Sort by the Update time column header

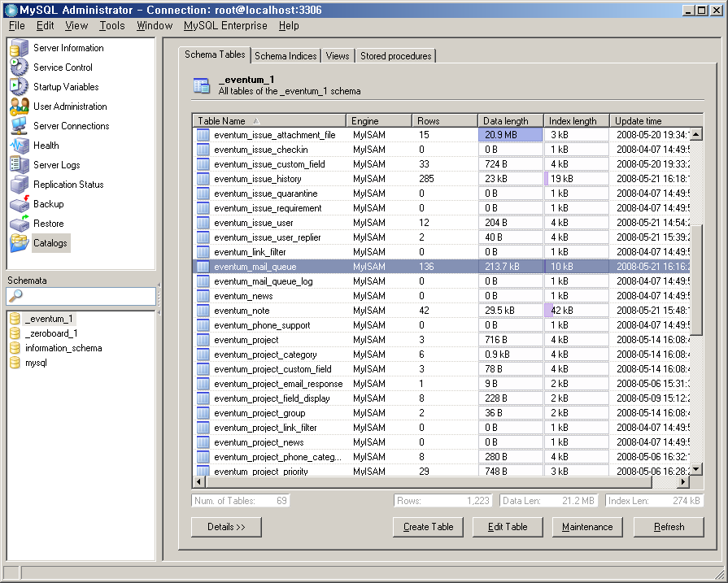point(656,120)
